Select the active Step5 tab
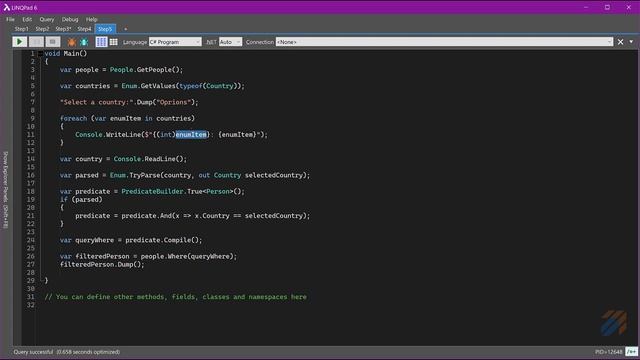The image size is (640, 360). [x=105, y=29]
